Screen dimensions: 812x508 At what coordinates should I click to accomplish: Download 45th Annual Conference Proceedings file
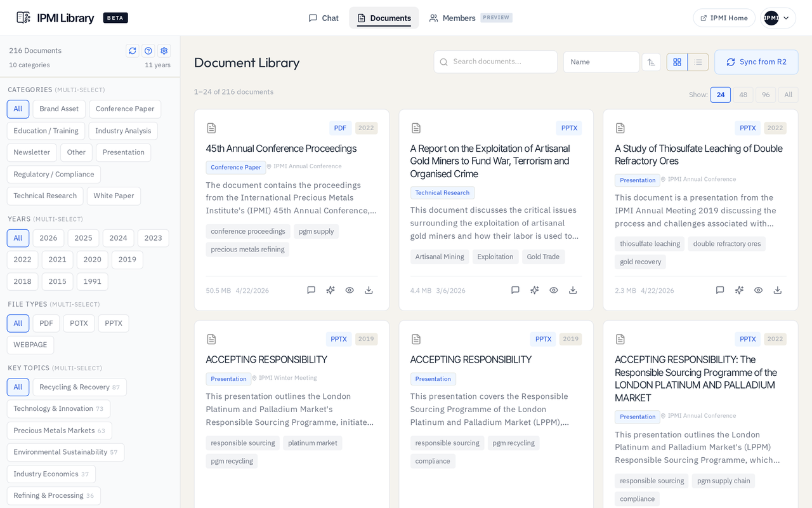369,290
